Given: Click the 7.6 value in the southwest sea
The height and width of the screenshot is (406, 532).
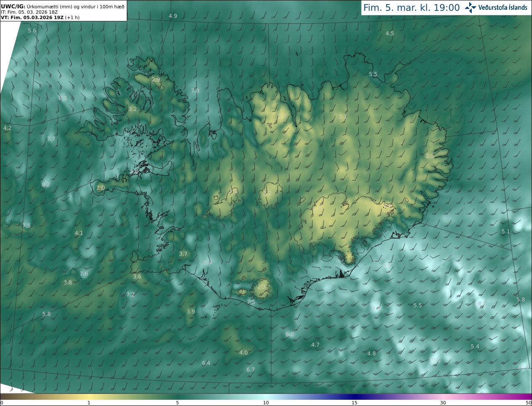Looking at the screenshot, I should tap(84, 274).
